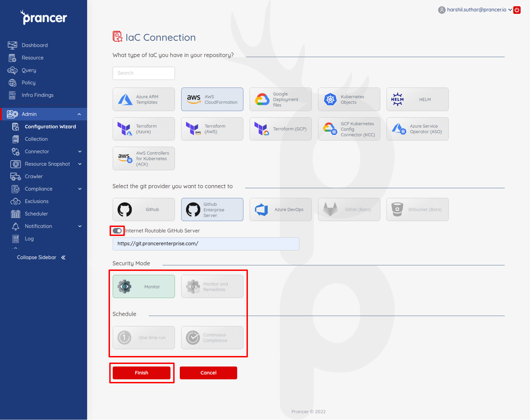Click the Collapse Sidebar link
This screenshot has width=530, height=420.
tap(41, 257)
